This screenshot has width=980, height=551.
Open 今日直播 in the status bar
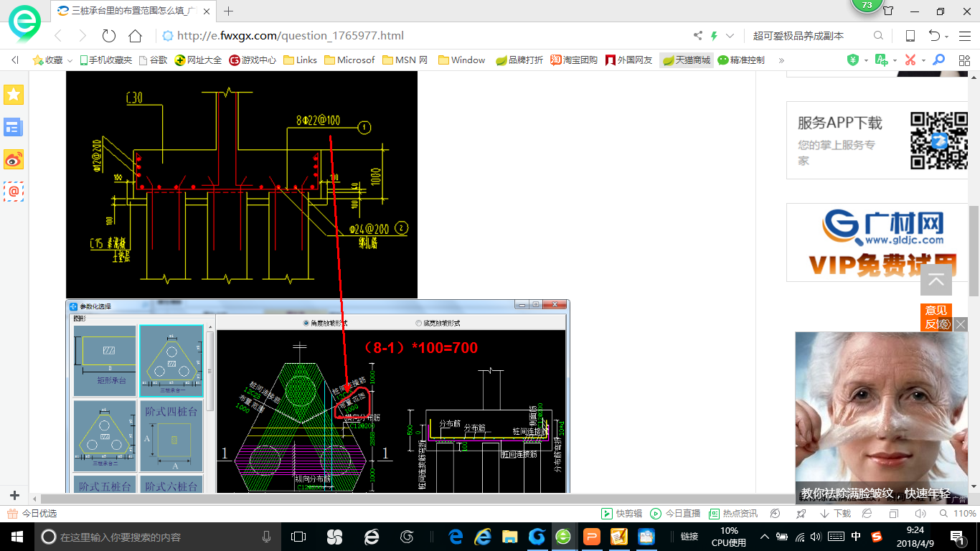[675, 514]
